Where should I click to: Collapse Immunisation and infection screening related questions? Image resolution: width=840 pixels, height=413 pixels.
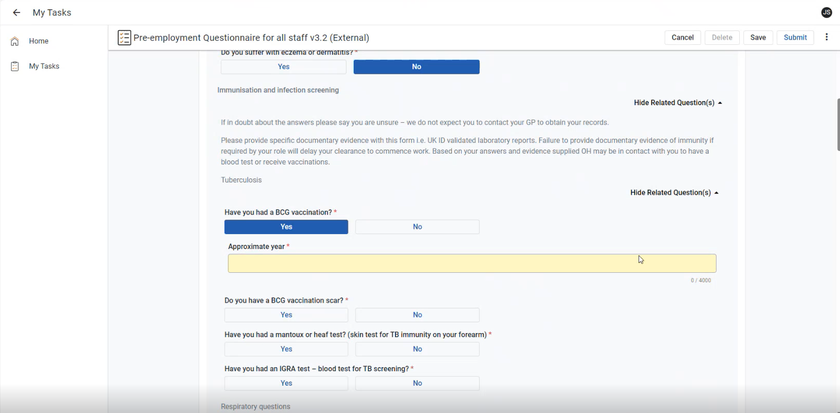point(678,103)
